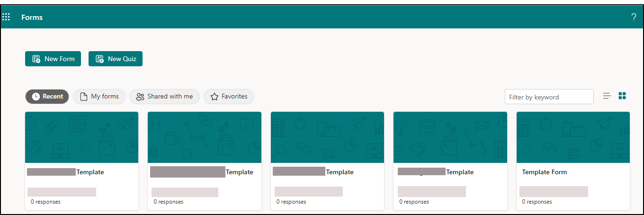The height and width of the screenshot is (215, 644).
Task: Show forms Shared with me
Action: 164,97
